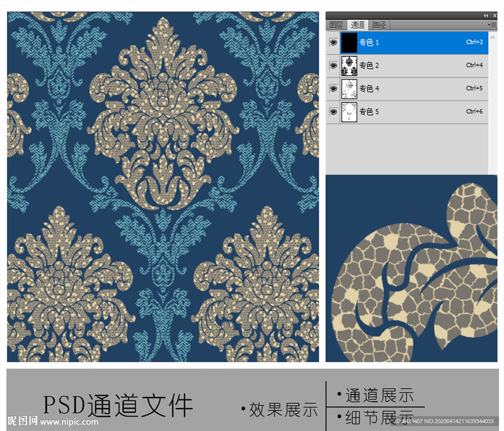504x431 pixels.
Task: Hide the 专色 1 channel eye
Action: click(333, 42)
